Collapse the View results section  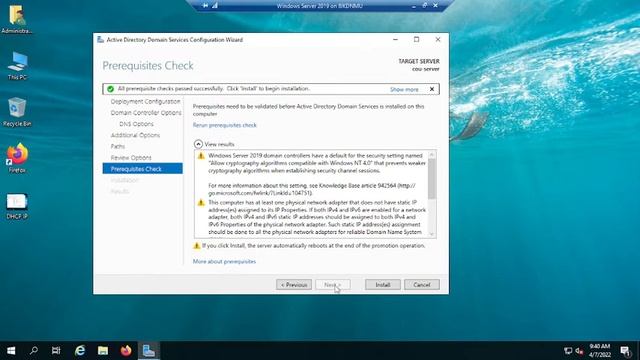point(198,144)
